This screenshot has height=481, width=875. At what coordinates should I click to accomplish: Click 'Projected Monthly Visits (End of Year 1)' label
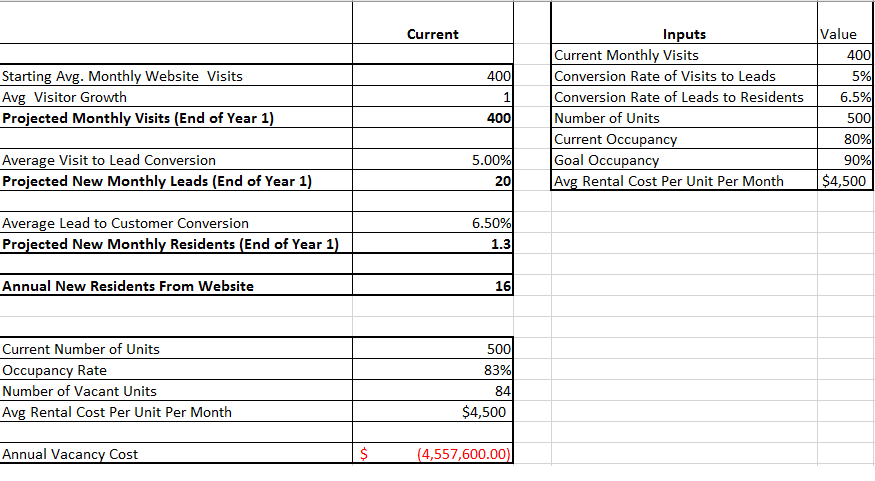click(138, 118)
